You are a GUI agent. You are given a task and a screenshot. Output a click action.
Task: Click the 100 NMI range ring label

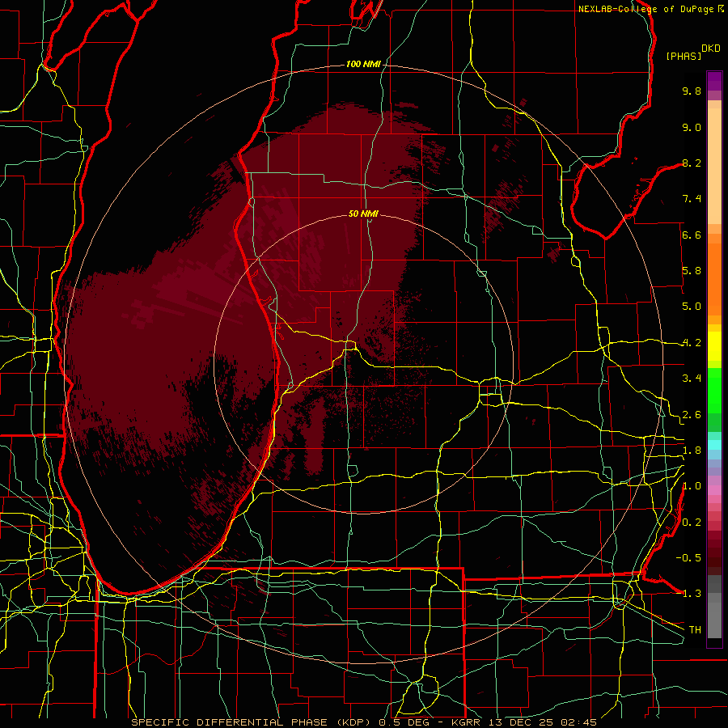pyautogui.click(x=363, y=64)
